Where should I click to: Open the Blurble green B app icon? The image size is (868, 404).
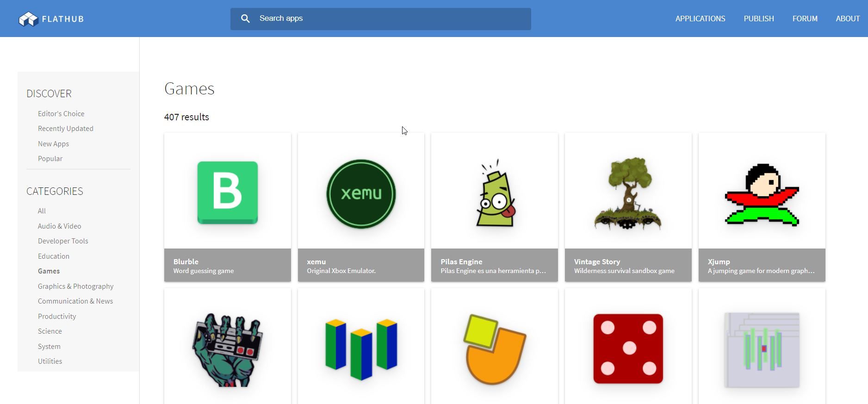pos(228,193)
